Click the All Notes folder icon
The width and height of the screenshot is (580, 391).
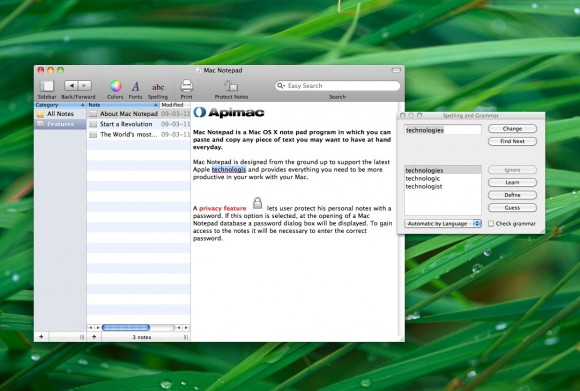pos(40,114)
